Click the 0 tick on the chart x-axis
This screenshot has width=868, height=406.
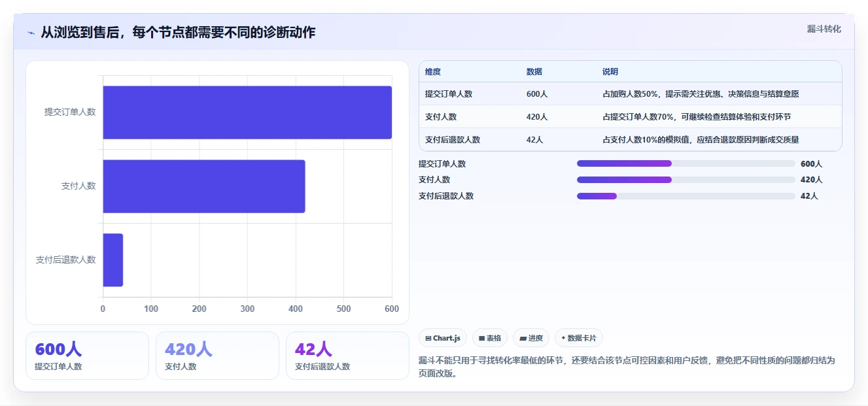(103, 309)
